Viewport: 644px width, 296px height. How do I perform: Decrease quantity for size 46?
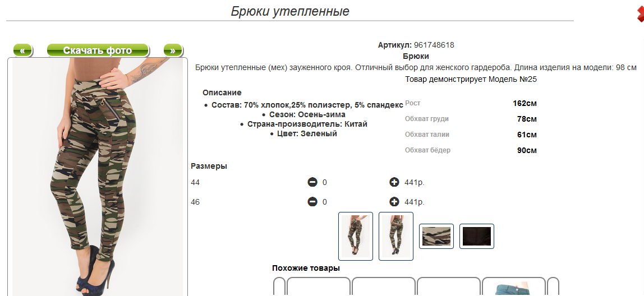click(x=312, y=202)
